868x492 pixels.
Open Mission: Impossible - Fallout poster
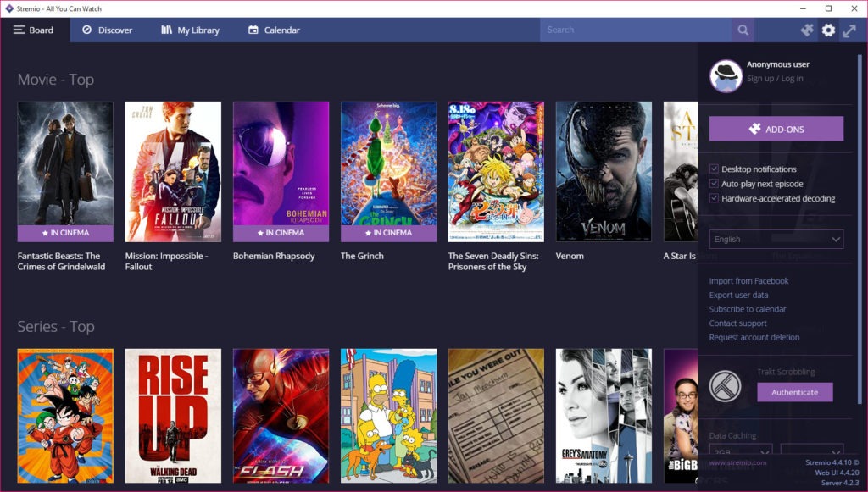pyautogui.click(x=173, y=171)
